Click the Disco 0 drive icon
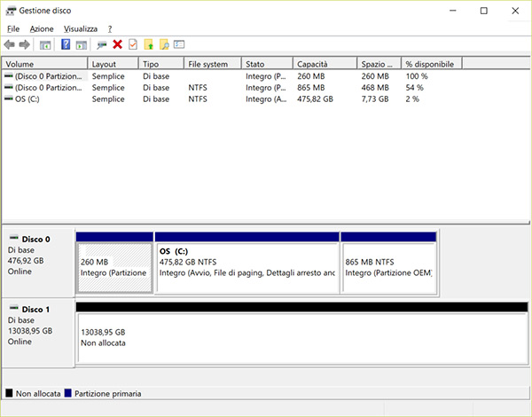Viewport: 532px width, 417px height. (x=13, y=238)
